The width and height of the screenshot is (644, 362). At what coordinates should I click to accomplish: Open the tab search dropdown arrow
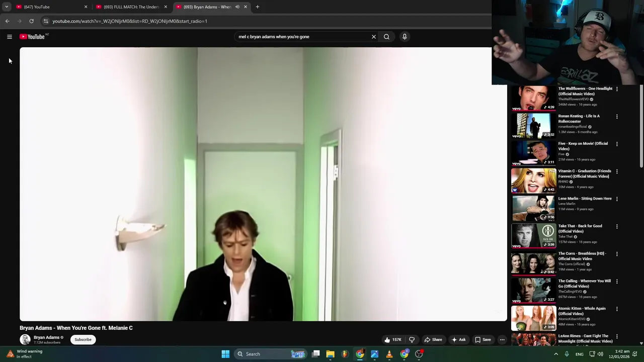(x=6, y=7)
